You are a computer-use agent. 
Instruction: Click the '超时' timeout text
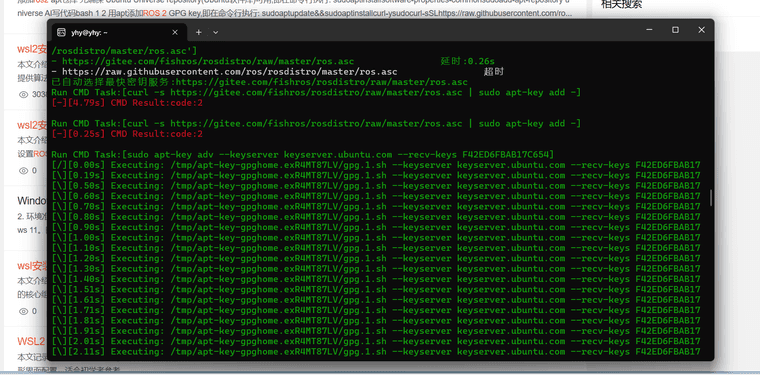pyautogui.click(x=494, y=72)
